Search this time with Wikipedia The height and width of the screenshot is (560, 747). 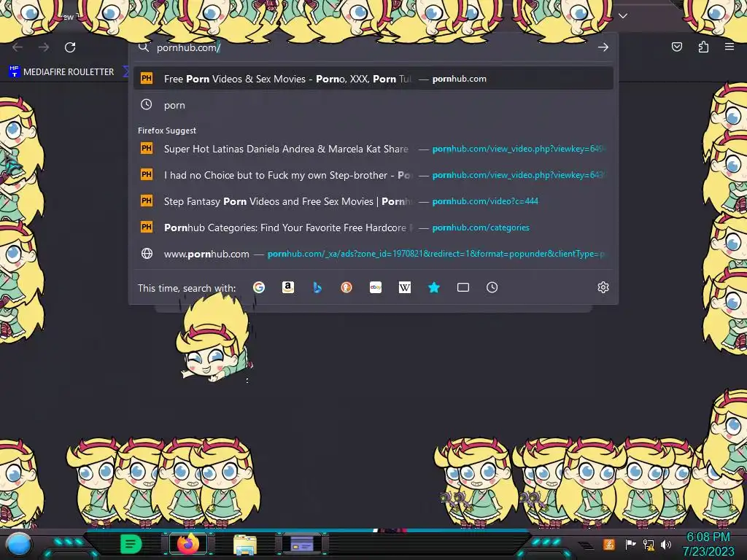click(x=404, y=287)
